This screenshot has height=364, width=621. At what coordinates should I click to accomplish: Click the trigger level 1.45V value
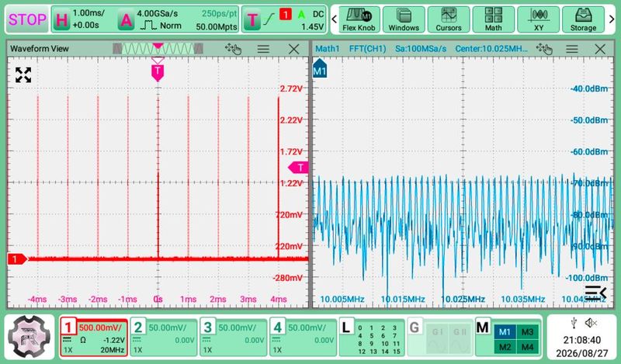(313, 27)
